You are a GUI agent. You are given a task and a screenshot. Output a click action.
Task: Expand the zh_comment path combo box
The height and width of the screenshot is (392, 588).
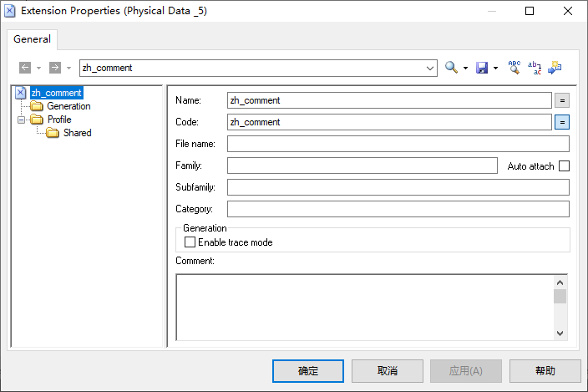click(430, 69)
